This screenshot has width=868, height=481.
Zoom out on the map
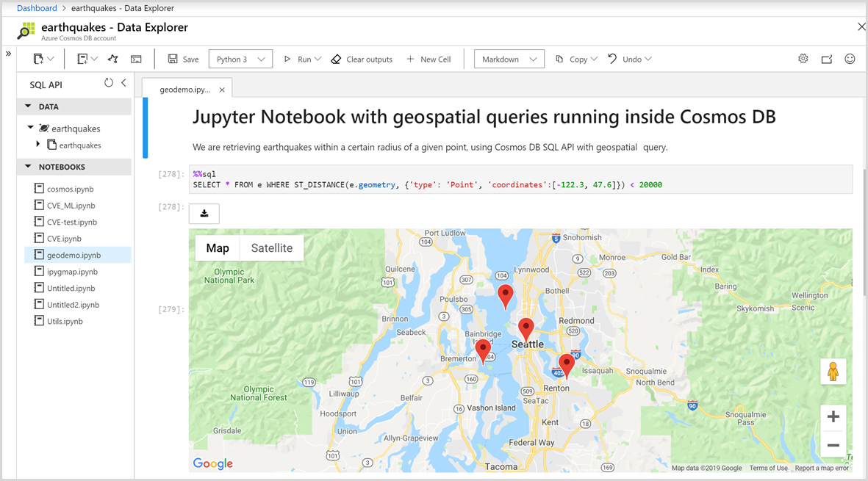click(x=833, y=445)
